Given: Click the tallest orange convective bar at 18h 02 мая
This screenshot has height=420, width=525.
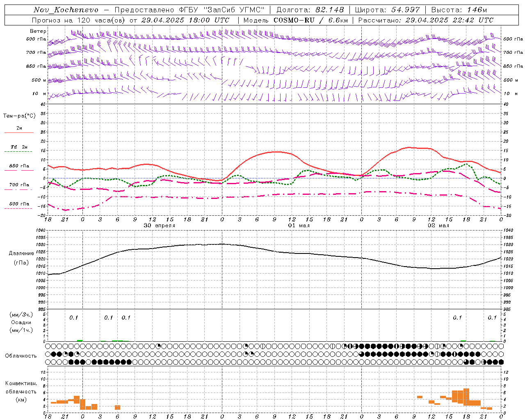Looking at the screenshot, I should coord(466,397).
